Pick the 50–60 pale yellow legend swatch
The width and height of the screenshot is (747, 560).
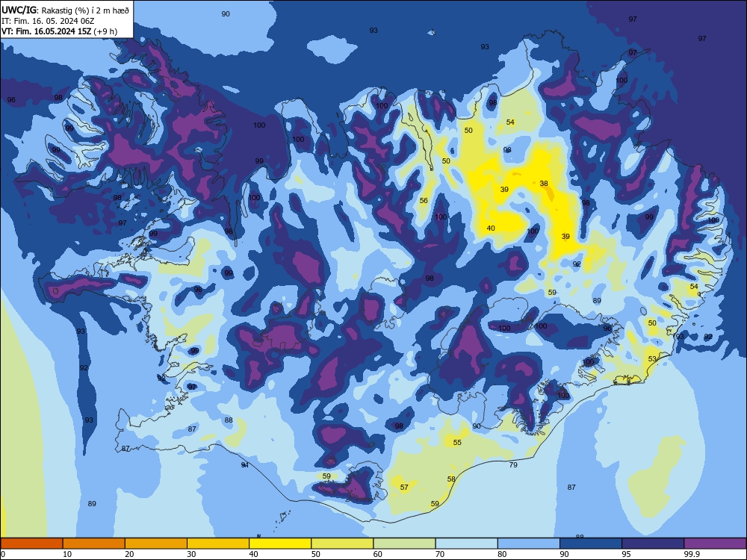click(342, 544)
